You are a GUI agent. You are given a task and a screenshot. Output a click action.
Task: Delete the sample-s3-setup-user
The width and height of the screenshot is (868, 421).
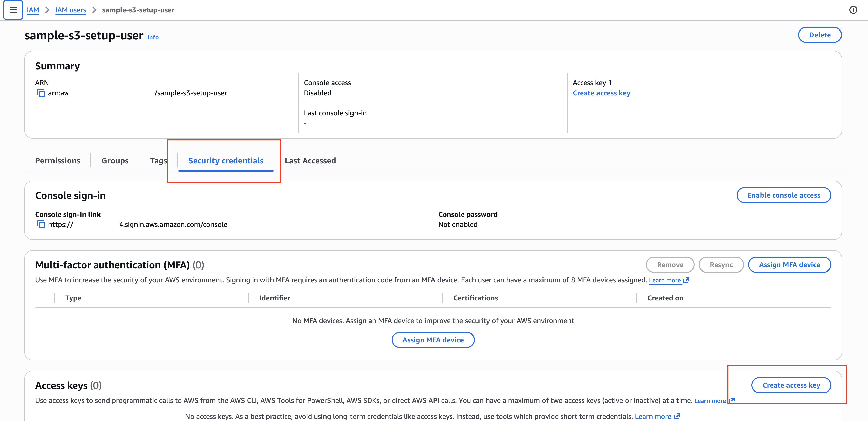pos(820,35)
